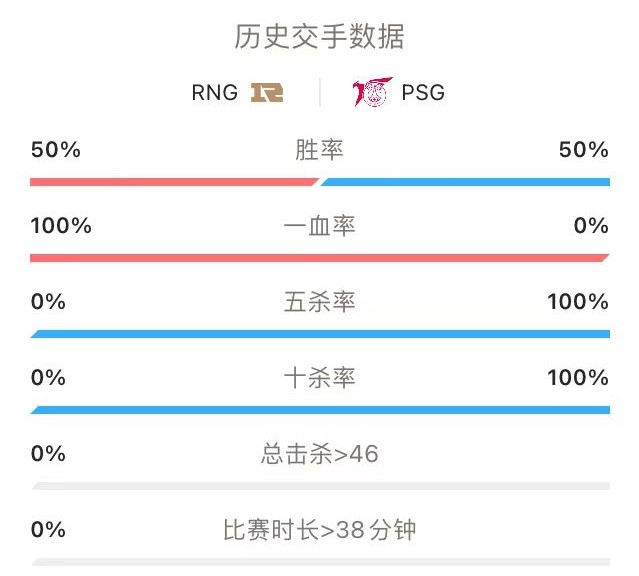639x576 pixels.
Task: Select the 一血率 stat label
Action: point(320,225)
